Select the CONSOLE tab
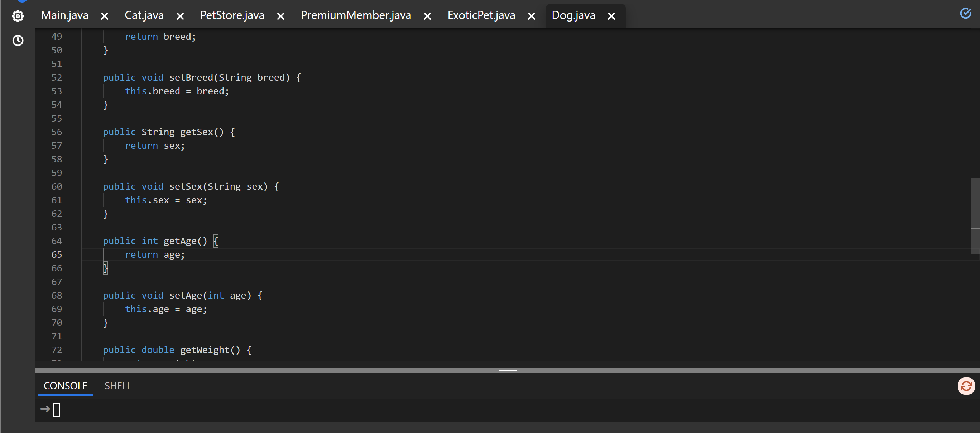980x433 pixels. 66,386
